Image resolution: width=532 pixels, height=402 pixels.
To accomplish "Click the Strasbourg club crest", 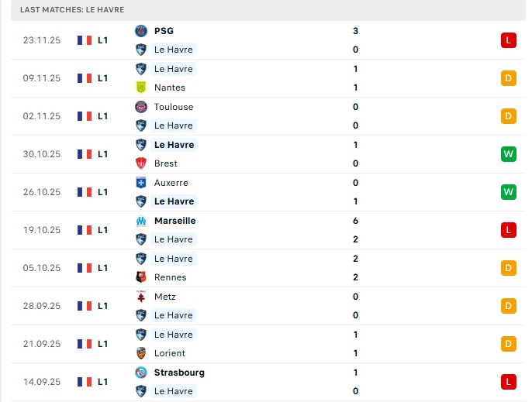I will pyautogui.click(x=141, y=373).
